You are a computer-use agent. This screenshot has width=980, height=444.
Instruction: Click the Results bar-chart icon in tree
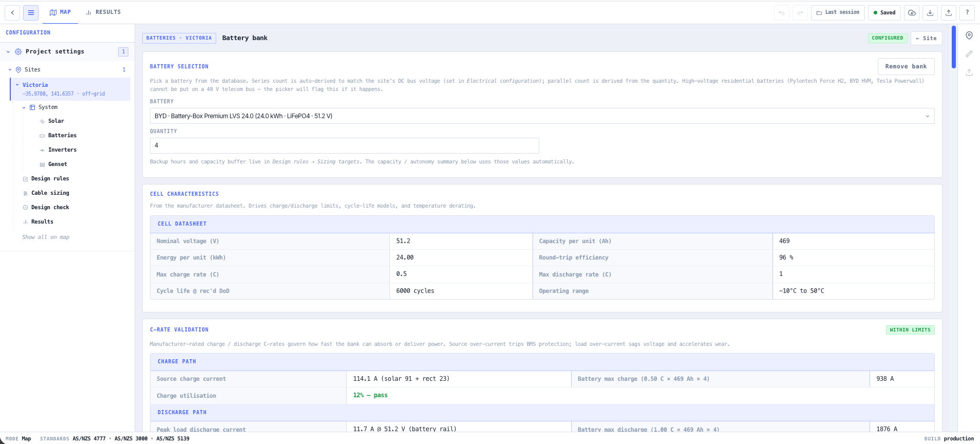25,222
